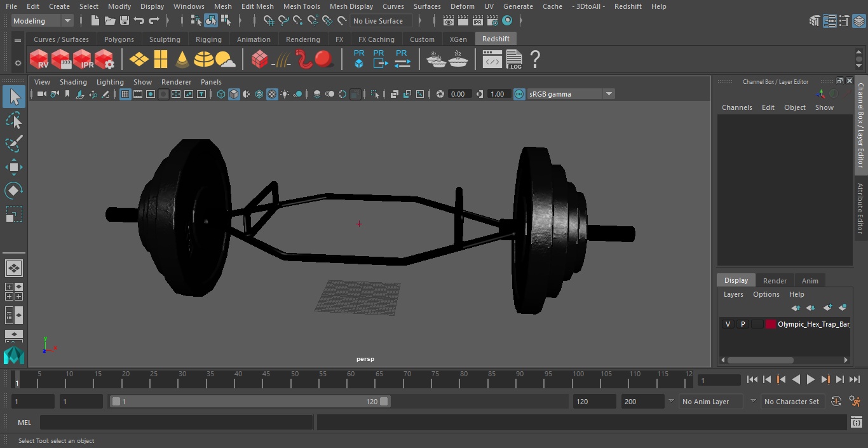
Task: Toggle layer visibility V for Olympic_Hex_Trap_Bar
Action: tap(728, 324)
